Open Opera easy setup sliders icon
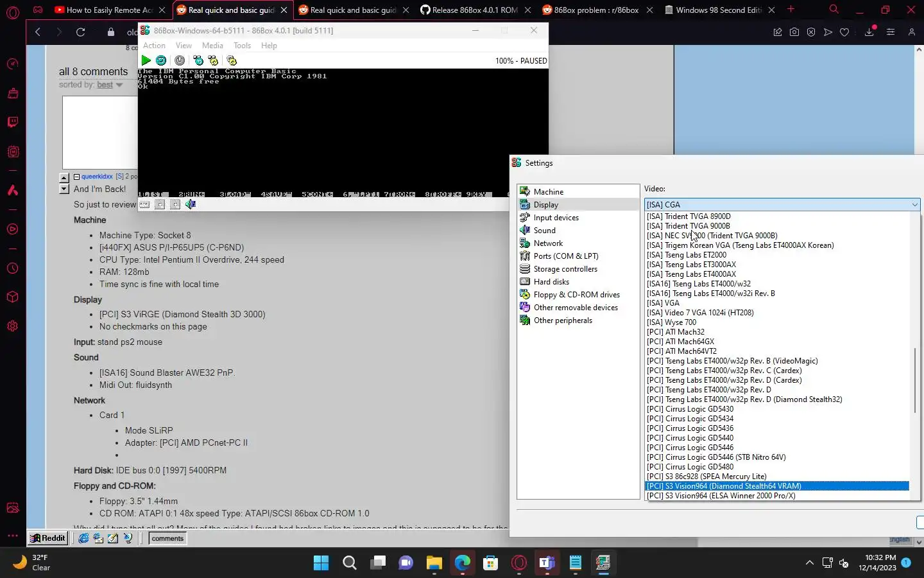 891,32
